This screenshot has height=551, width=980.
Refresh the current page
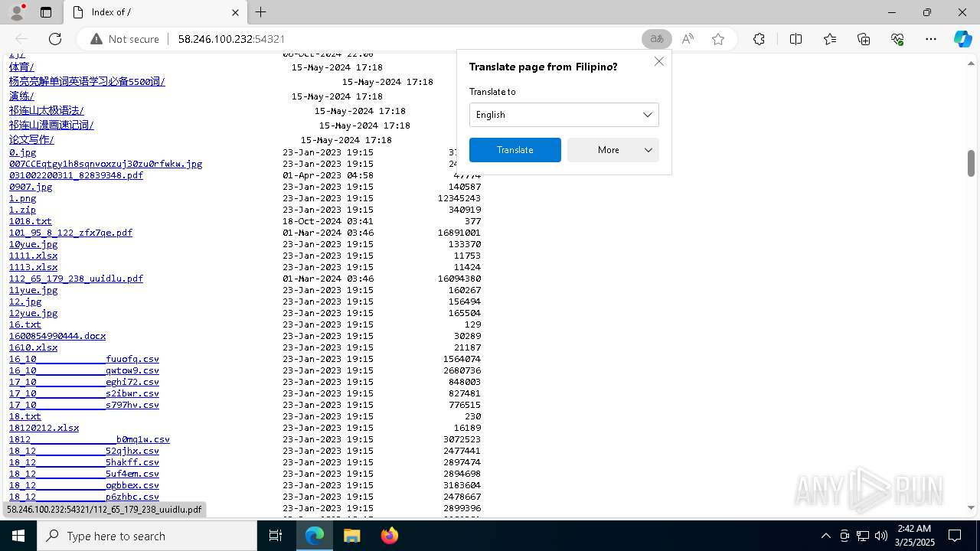[x=55, y=39]
